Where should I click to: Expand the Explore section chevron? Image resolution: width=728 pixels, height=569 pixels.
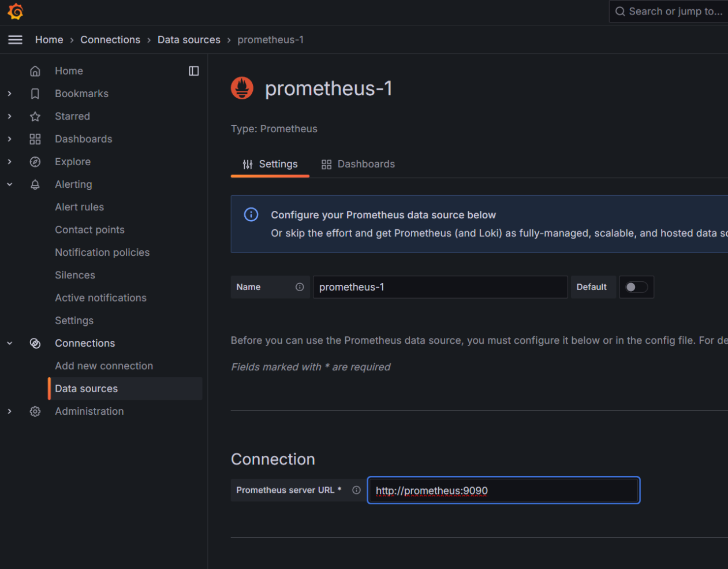tap(10, 162)
